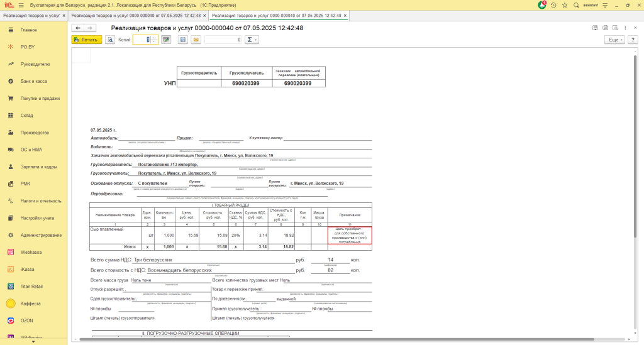Open favorites star icon
644x345 pixels.
pyautogui.click(x=565, y=5)
